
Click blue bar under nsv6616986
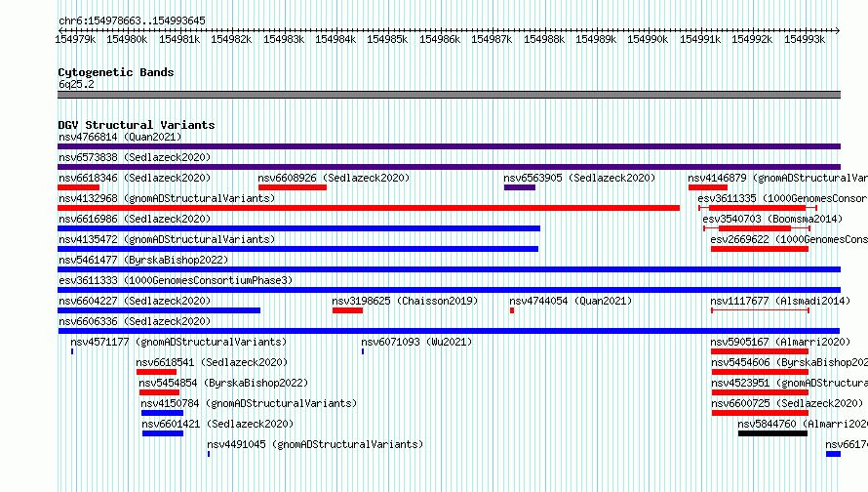pyautogui.click(x=299, y=228)
